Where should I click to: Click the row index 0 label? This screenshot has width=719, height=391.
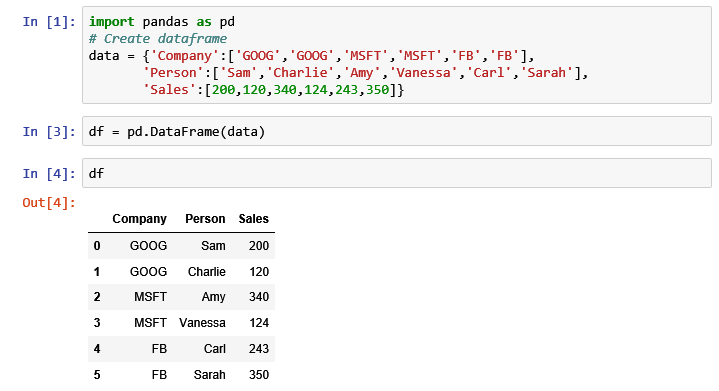(x=97, y=246)
